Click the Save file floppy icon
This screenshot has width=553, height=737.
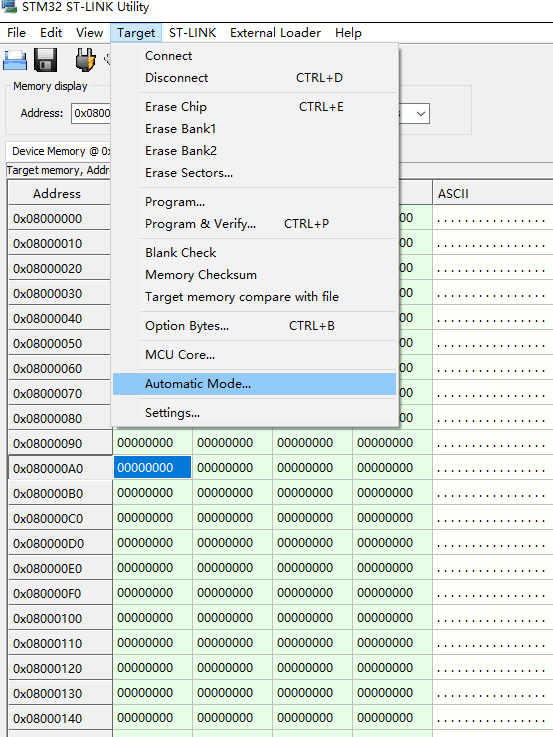46,60
